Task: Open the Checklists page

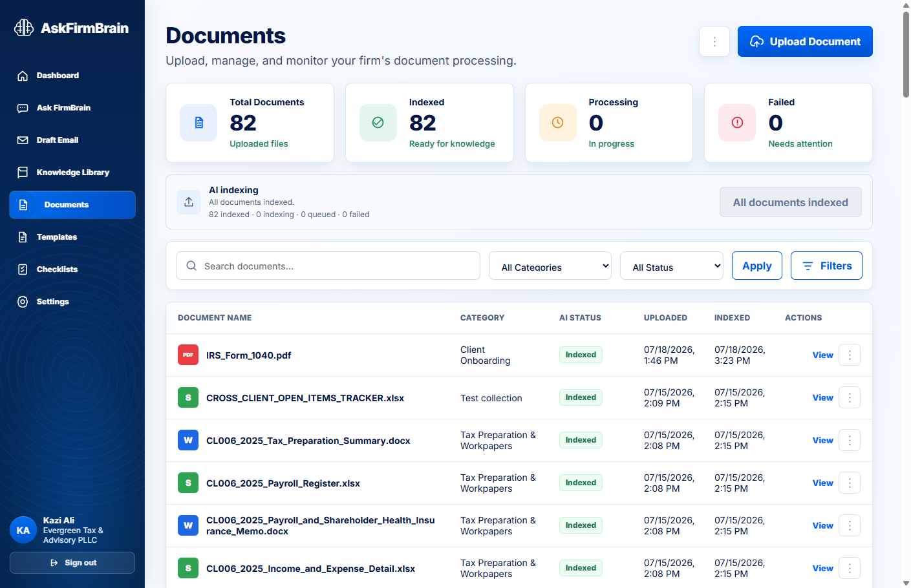Action: pyautogui.click(x=72, y=269)
